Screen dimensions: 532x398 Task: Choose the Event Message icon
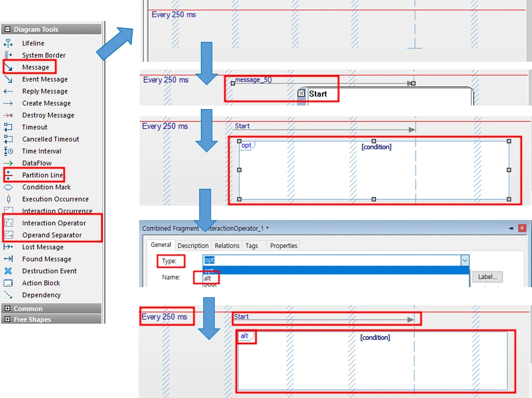coord(8,79)
